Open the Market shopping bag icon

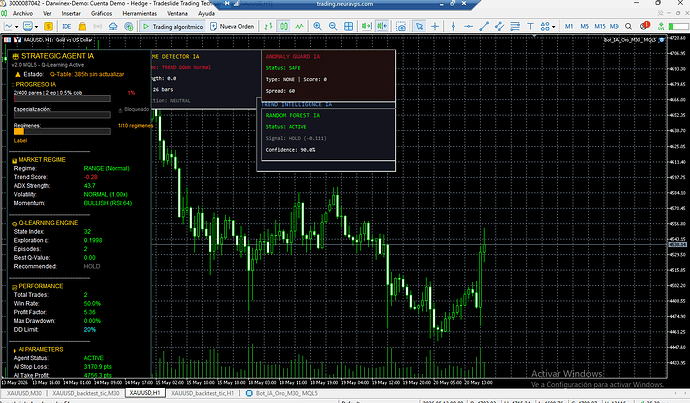pyautogui.click(x=82, y=26)
